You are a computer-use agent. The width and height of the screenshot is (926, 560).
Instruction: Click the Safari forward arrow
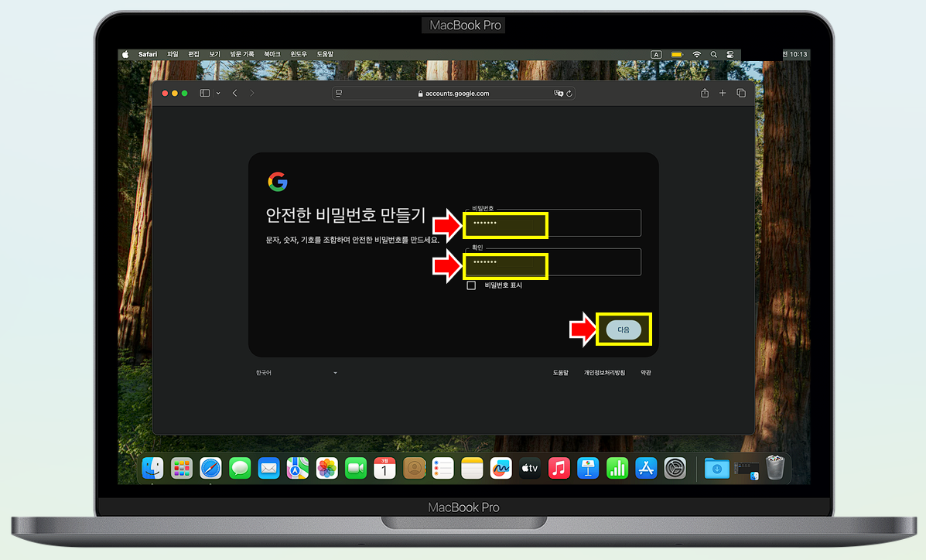point(252,94)
